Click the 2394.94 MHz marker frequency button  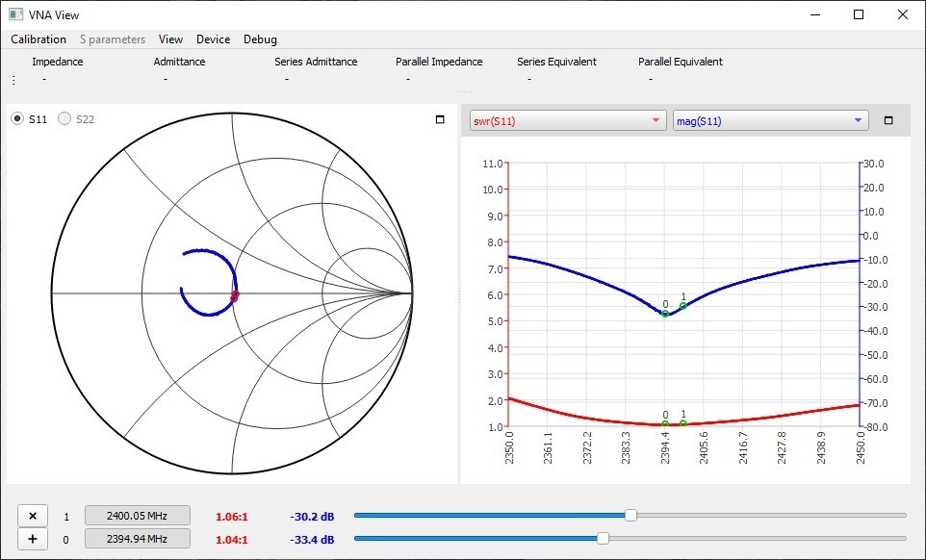click(x=138, y=539)
